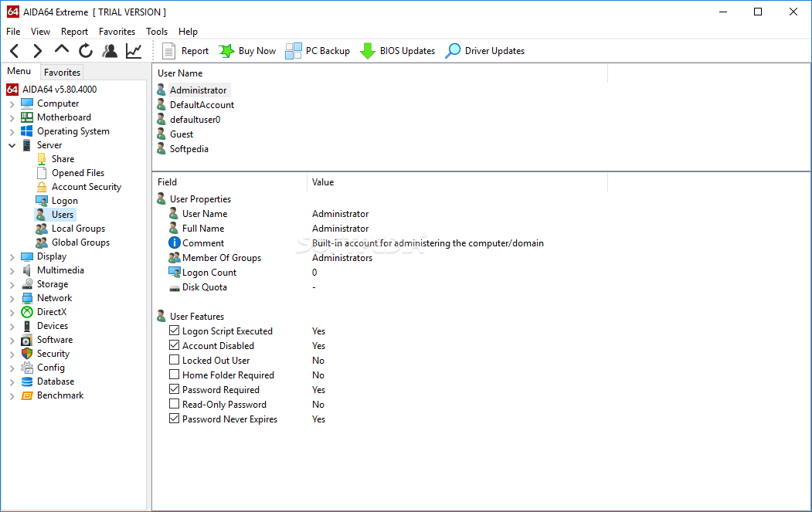Toggle Home Folder Required checkbox
The image size is (812, 512).
174,375
